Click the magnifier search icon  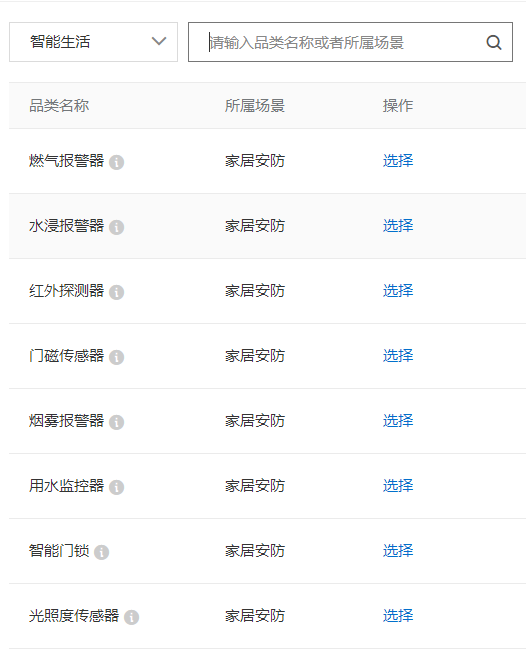(x=494, y=42)
